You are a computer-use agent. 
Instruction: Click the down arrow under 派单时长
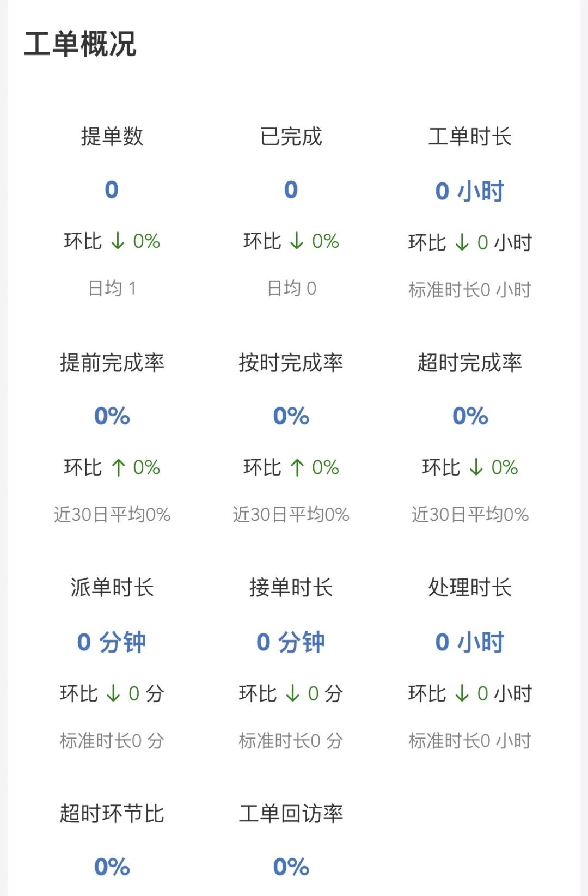[x=113, y=693]
